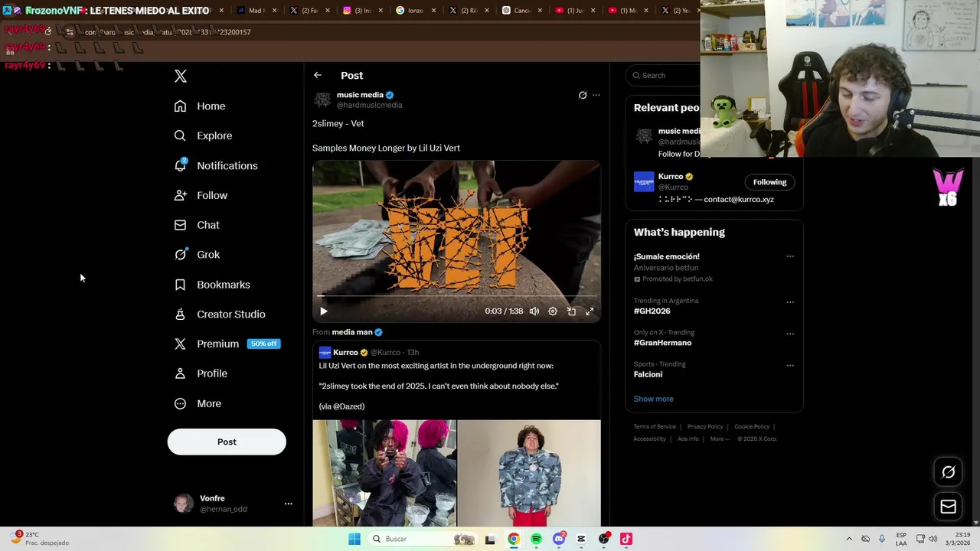This screenshot has height=551, width=980.
Task: Open Chat messages
Action: pos(197,225)
